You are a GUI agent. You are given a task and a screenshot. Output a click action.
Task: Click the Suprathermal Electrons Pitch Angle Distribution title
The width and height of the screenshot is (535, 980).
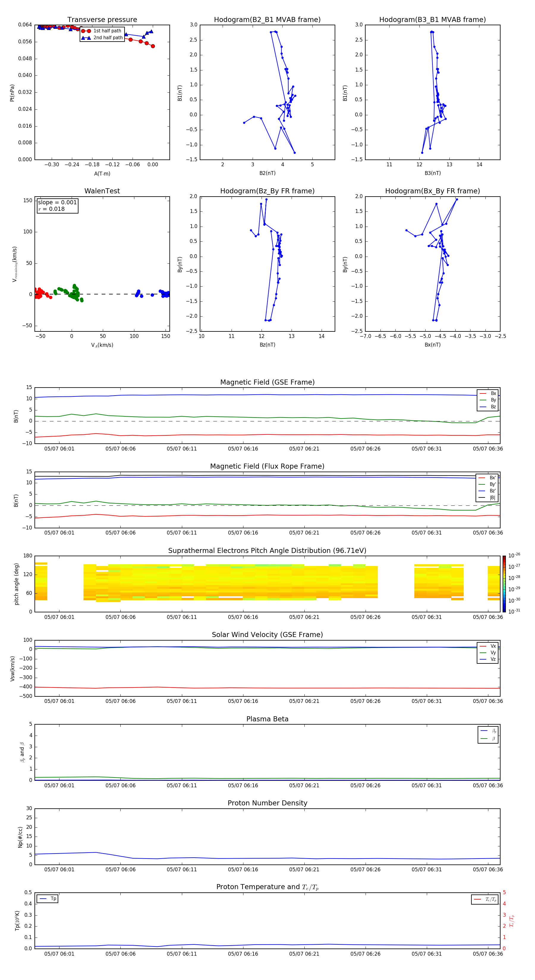267,551
